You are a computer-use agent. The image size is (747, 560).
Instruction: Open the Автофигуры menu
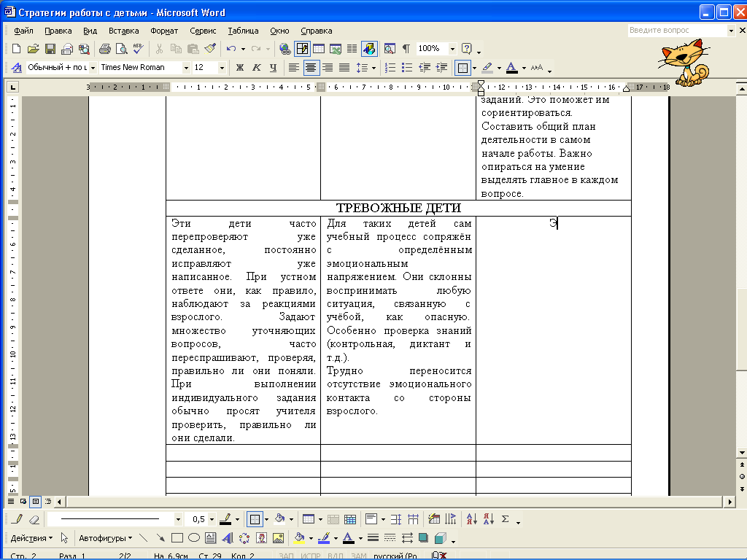(105, 538)
